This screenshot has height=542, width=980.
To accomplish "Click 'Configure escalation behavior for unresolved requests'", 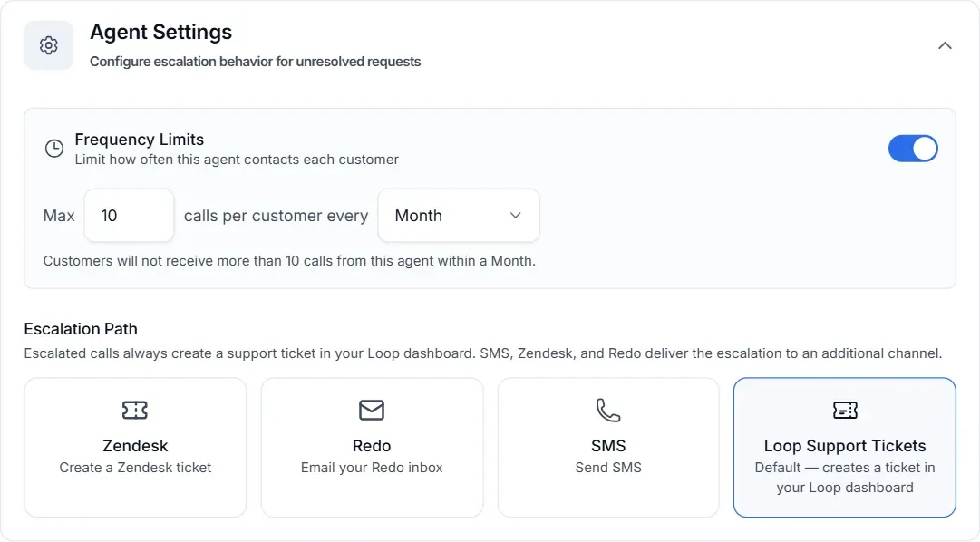I will click(x=255, y=62).
